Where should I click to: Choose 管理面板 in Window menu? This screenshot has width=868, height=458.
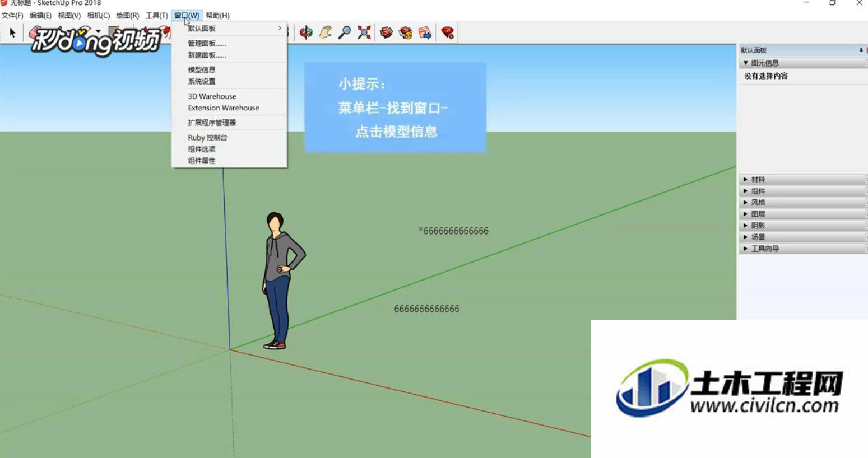tap(229, 43)
